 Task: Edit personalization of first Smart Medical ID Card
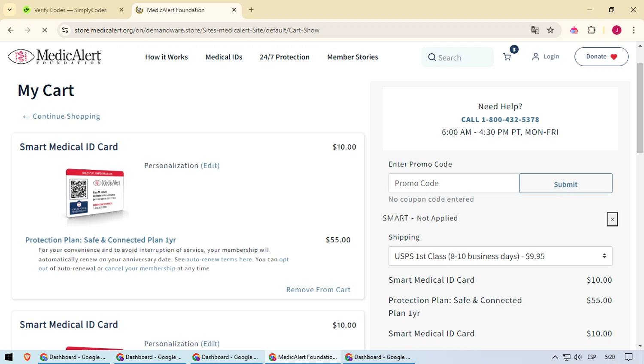coord(210,165)
